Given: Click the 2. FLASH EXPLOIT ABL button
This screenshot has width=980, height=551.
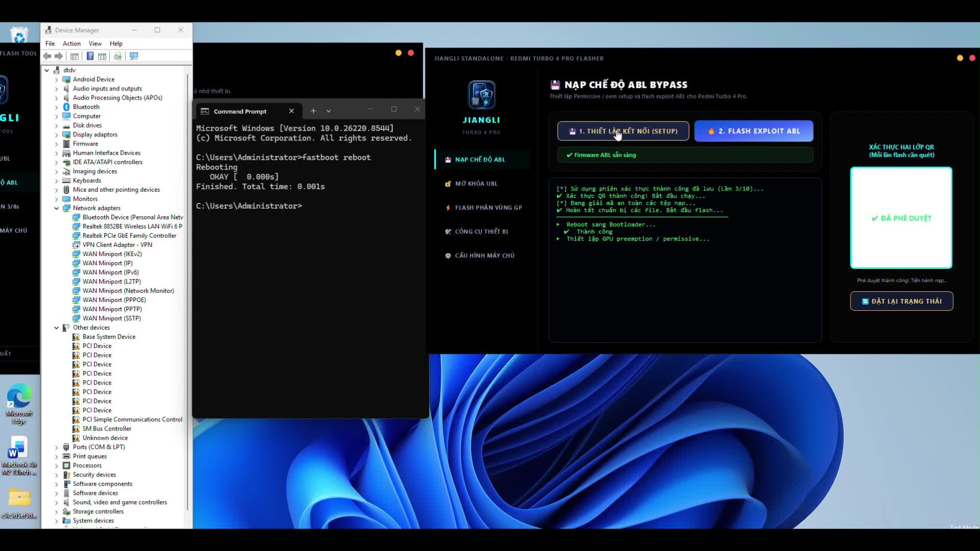Looking at the screenshot, I should click(754, 131).
